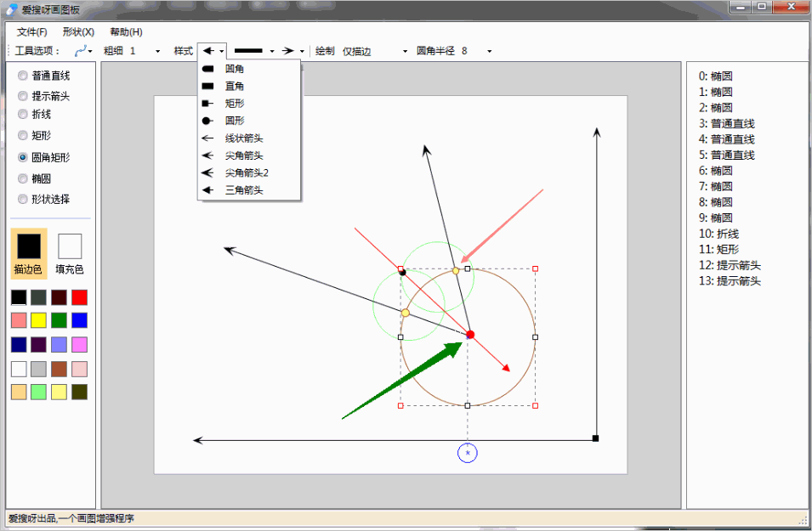Image resolution: width=812 pixels, height=531 pixels.
Task: Expand the end arrow dropdown arrow
Action: [302, 51]
